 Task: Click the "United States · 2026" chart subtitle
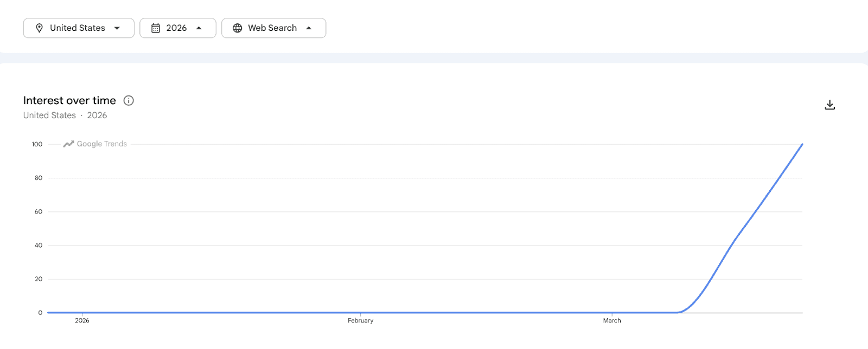click(65, 115)
